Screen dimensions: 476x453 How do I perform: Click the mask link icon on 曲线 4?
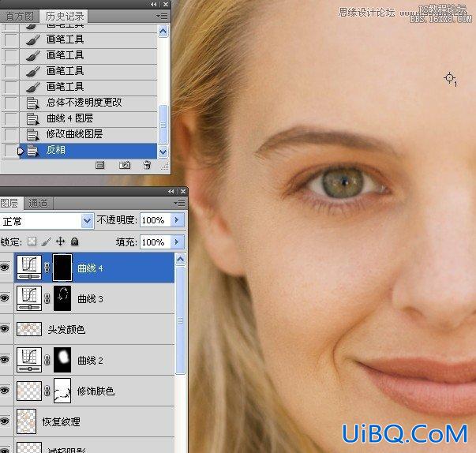tap(47, 268)
